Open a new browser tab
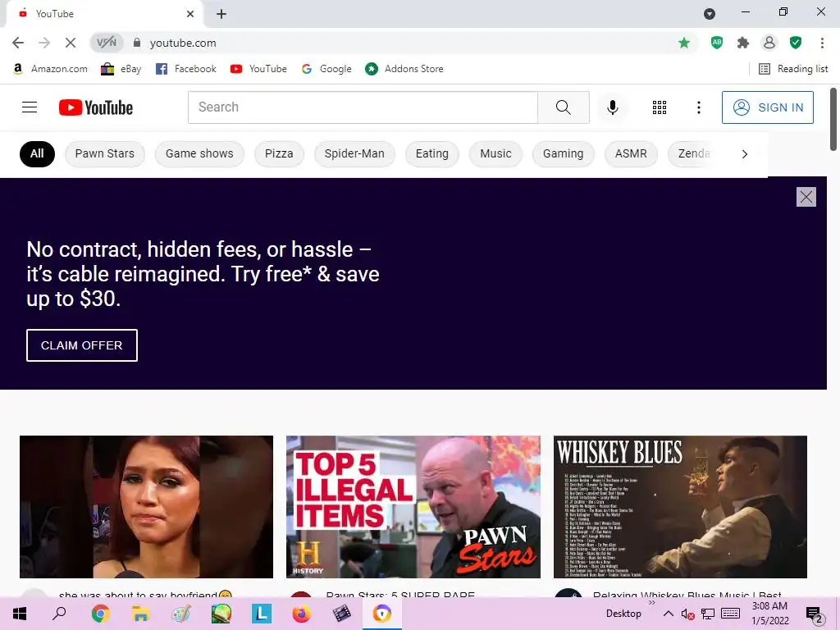The height and width of the screenshot is (630, 840). click(221, 14)
